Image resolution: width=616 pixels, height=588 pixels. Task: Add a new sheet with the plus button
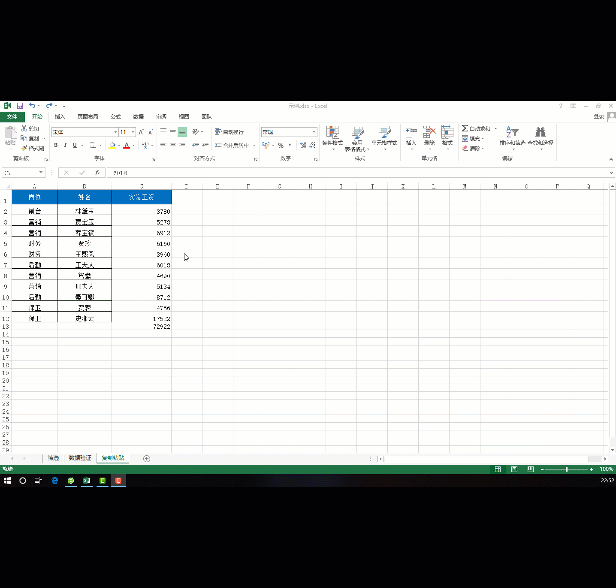pos(147,458)
